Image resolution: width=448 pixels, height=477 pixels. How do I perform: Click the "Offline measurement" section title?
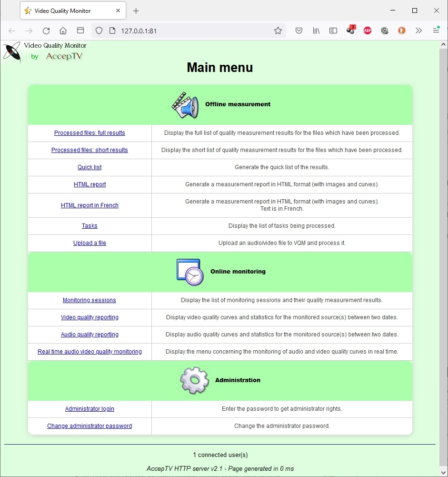[x=238, y=104]
